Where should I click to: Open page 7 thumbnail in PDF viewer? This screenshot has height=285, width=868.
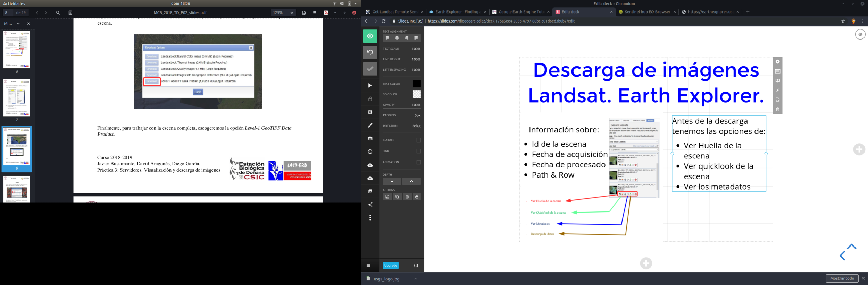[x=17, y=98]
